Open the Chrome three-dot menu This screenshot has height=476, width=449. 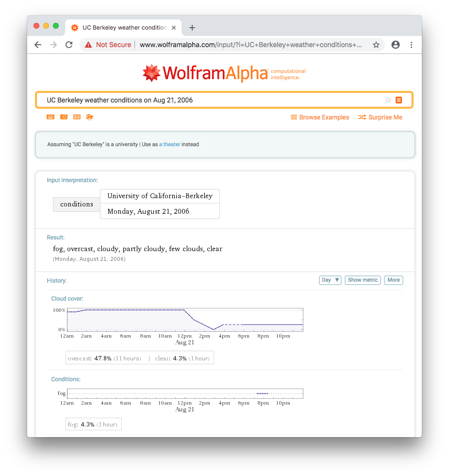412,45
